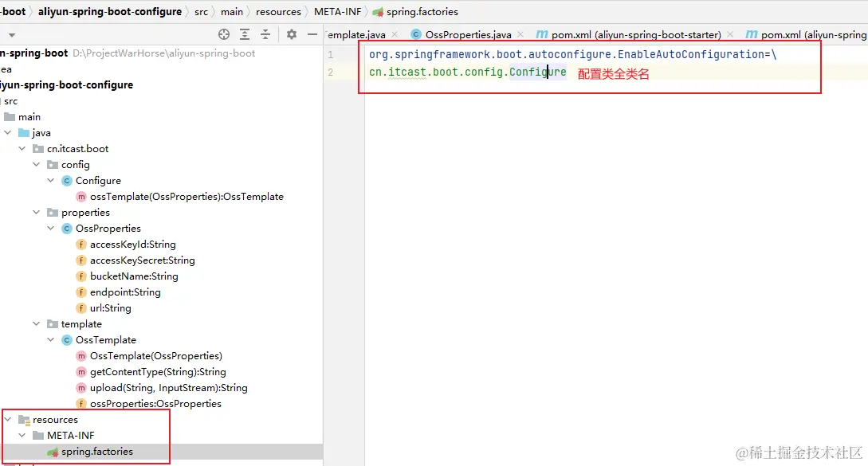Click resources in the breadcrumb path
The image size is (868, 466).
[x=278, y=12]
